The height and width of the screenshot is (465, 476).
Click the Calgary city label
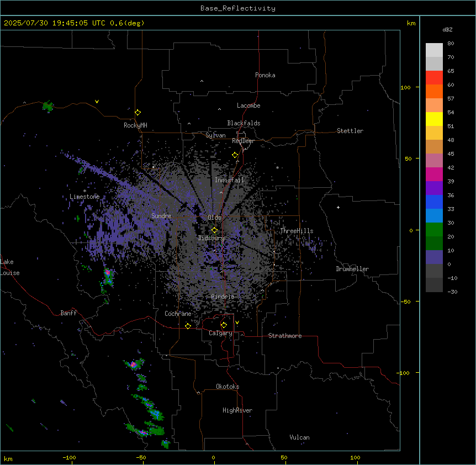pyautogui.click(x=220, y=333)
